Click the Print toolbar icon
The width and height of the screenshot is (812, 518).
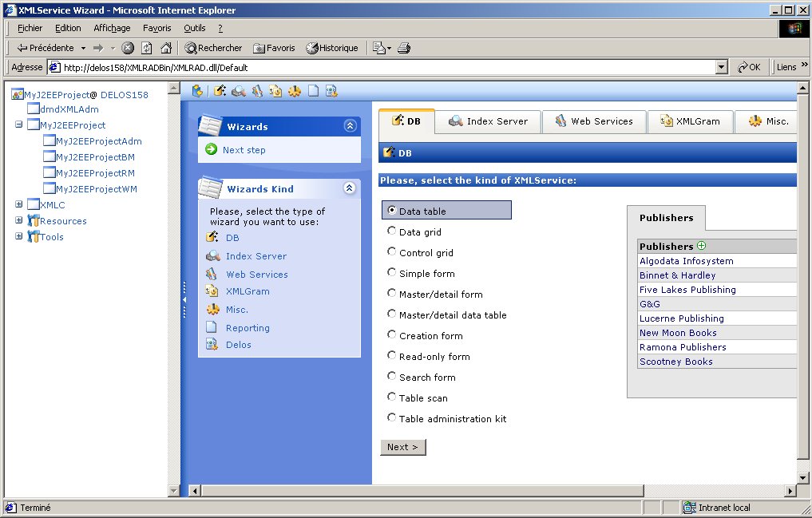[x=404, y=48]
